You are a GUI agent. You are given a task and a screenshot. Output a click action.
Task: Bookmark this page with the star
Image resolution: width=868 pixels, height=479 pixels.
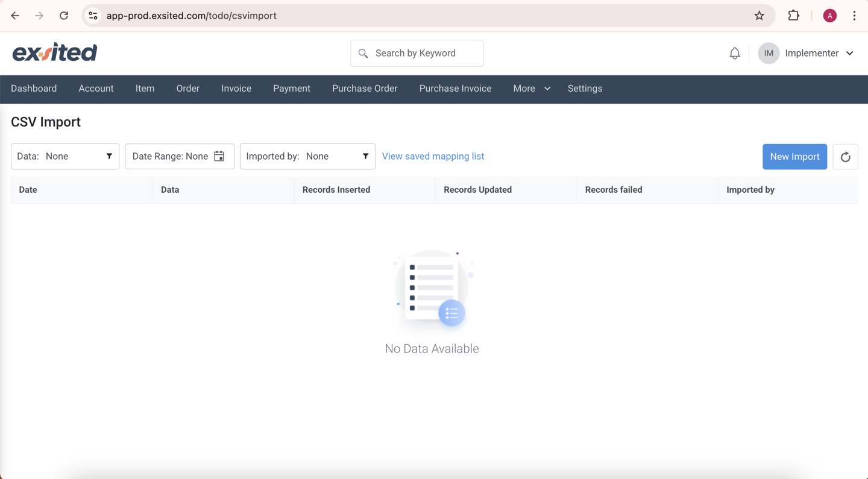pos(759,16)
